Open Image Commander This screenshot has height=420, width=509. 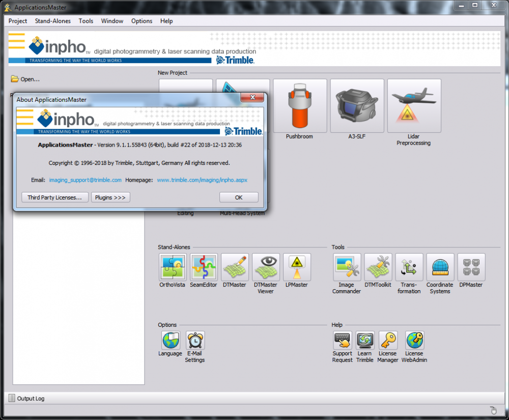pyautogui.click(x=347, y=267)
